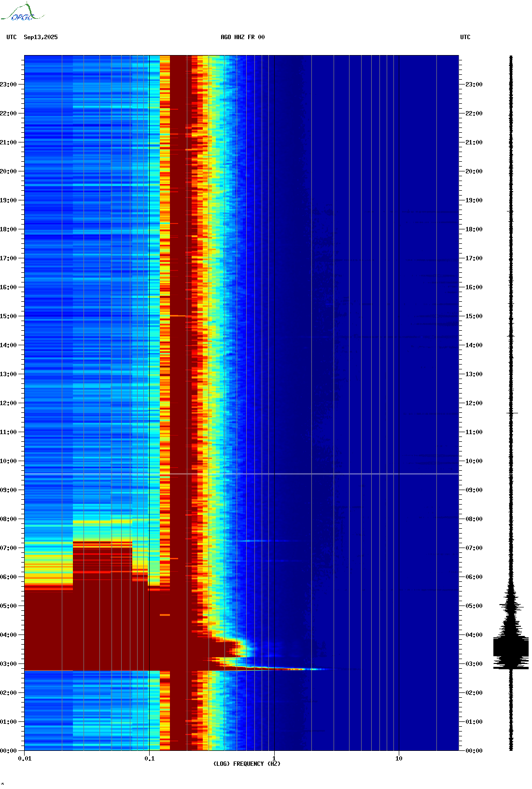532x789 pixels.
Task: Click 03:00 on the left time axis
Action: click(8, 664)
